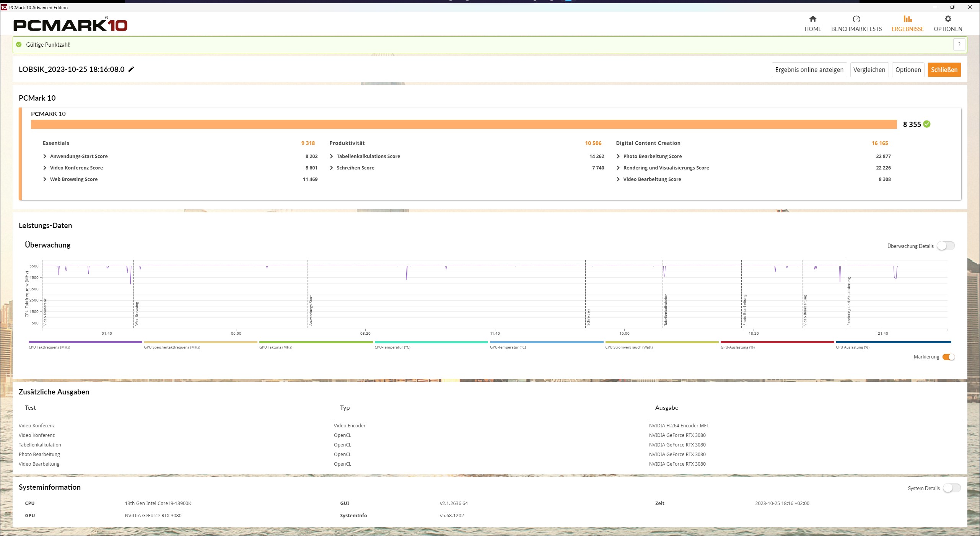Click the Web Browsing chart marker

pos(137,314)
